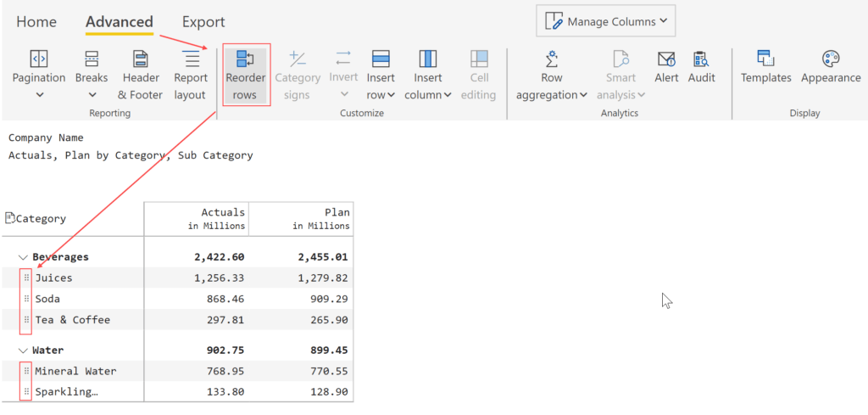868x415 pixels.
Task: Grab the drag handle beside Mineral Water
Action: point(26,371)
